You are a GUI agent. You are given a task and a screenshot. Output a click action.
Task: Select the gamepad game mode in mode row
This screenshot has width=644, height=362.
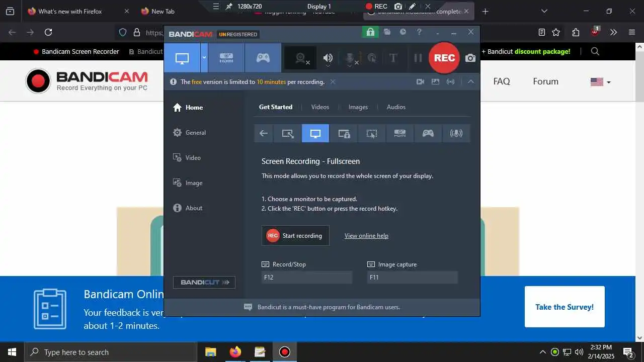(x=428, y=133)
